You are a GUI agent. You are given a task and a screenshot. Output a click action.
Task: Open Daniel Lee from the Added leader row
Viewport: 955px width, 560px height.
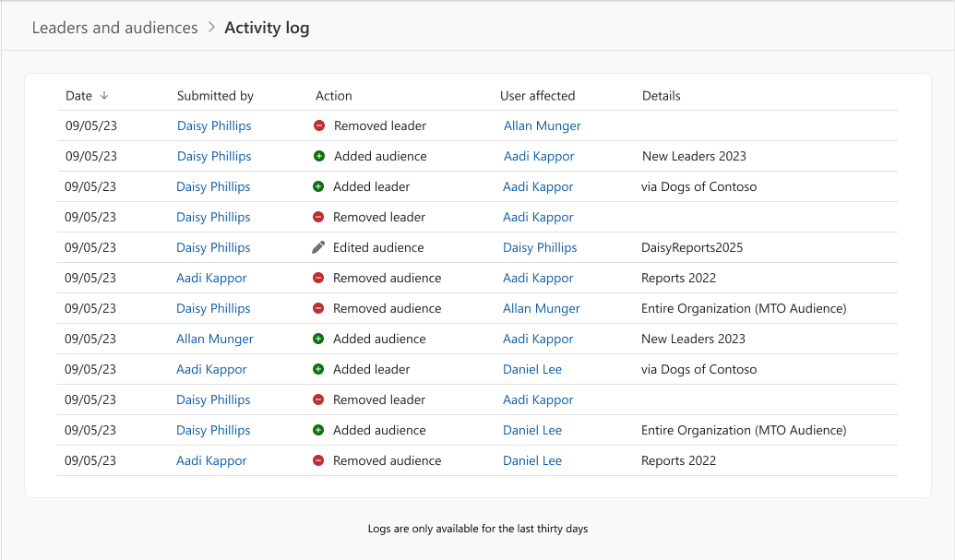[x=532, y=369]
